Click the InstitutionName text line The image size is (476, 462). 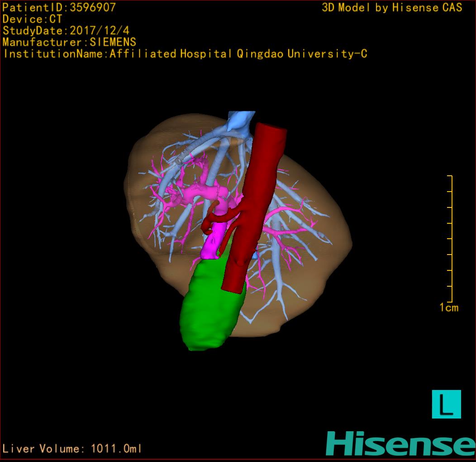point(185,54)
